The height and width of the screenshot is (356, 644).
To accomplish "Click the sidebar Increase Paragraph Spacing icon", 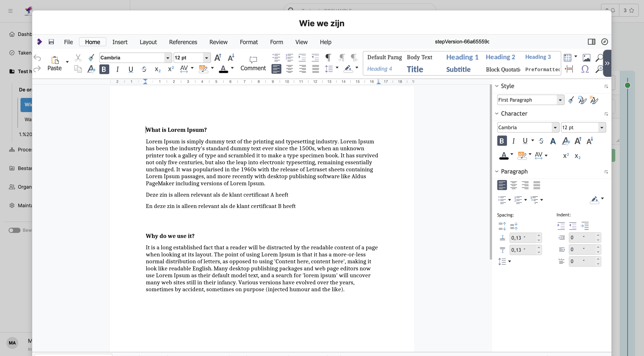I will [x=502, y=226].
